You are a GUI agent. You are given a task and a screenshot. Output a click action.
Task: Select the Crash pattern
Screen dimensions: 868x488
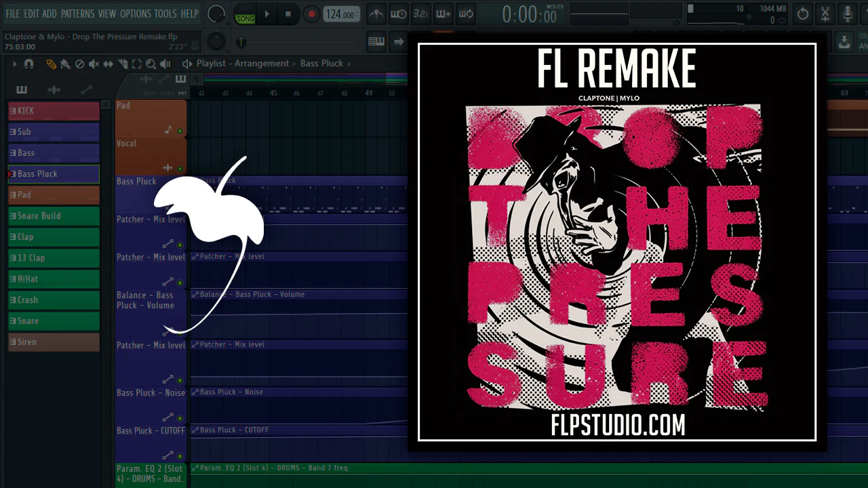[54, 300]
